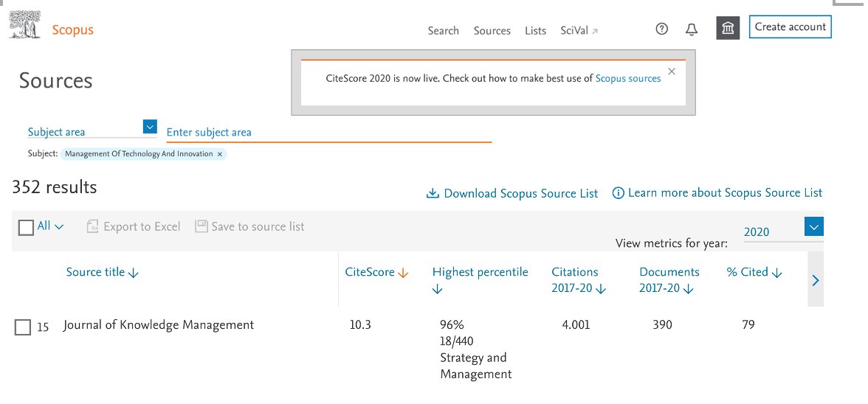Sort by % Cited arrow

click(x=776, y=273)
